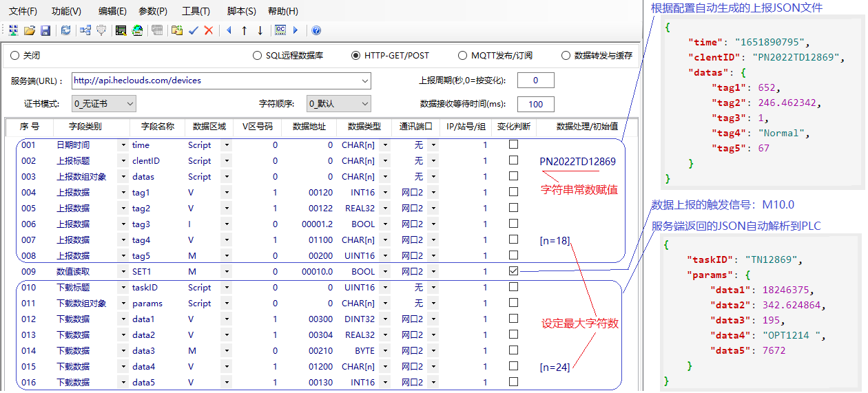Viewport: 868px width, 393px height.
Task: Select the MQTT发布/订阅 radio option
Action: [462, 56]
